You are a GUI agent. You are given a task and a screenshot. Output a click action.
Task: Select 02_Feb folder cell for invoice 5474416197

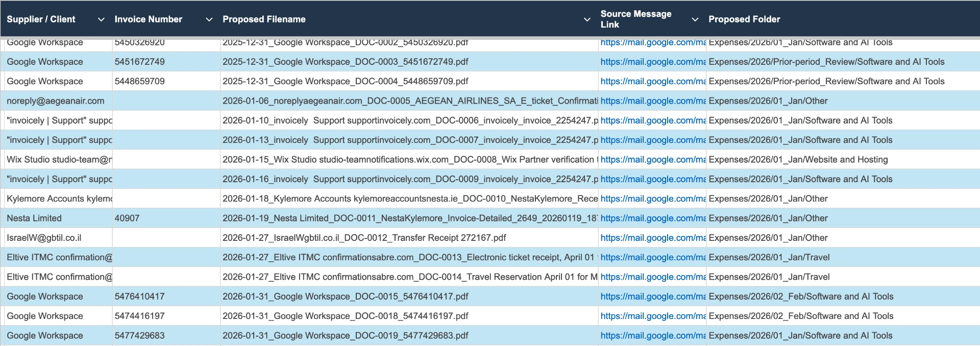(843, 316)
